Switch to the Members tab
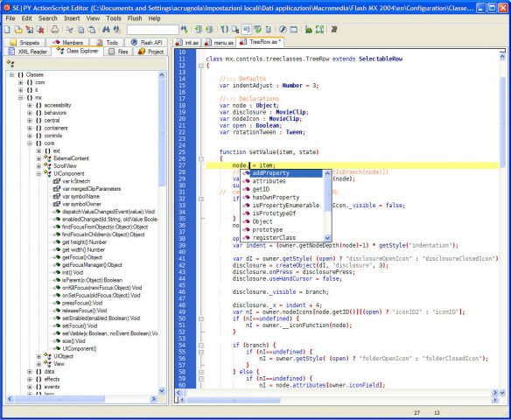 (x=67, y=43)
